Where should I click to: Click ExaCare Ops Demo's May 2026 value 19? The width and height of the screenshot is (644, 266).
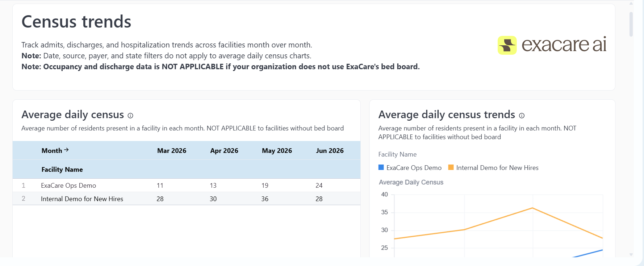click(x=265, y=186)
